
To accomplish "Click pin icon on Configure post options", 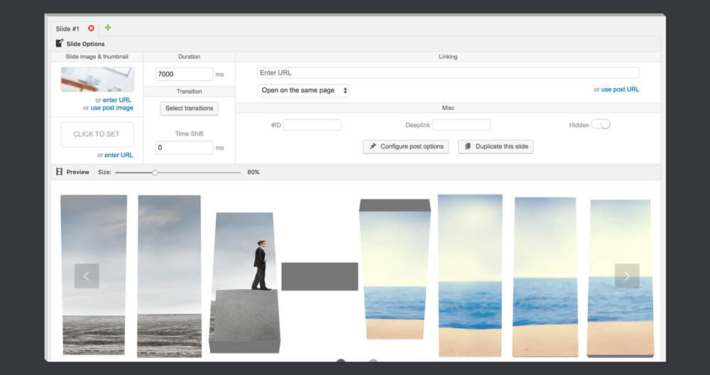I will pyautogui.click(x=373, y=146).
